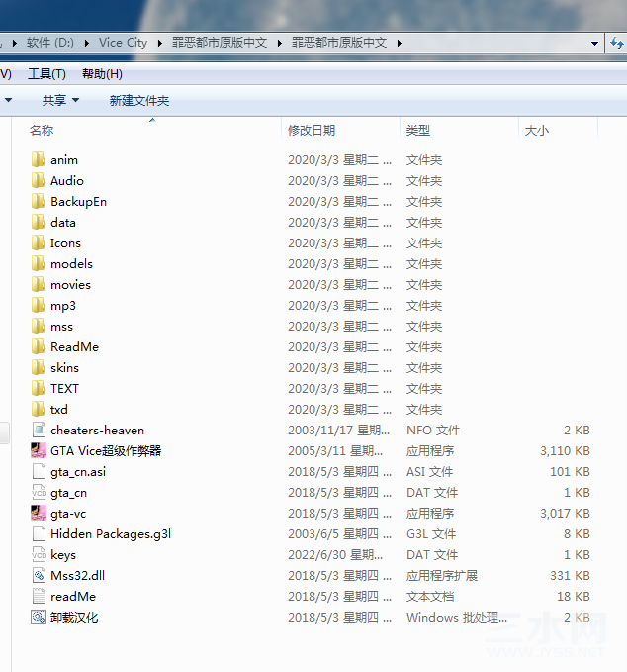Refresh the folder view with the refresh icon

click(x=617, y=43)
